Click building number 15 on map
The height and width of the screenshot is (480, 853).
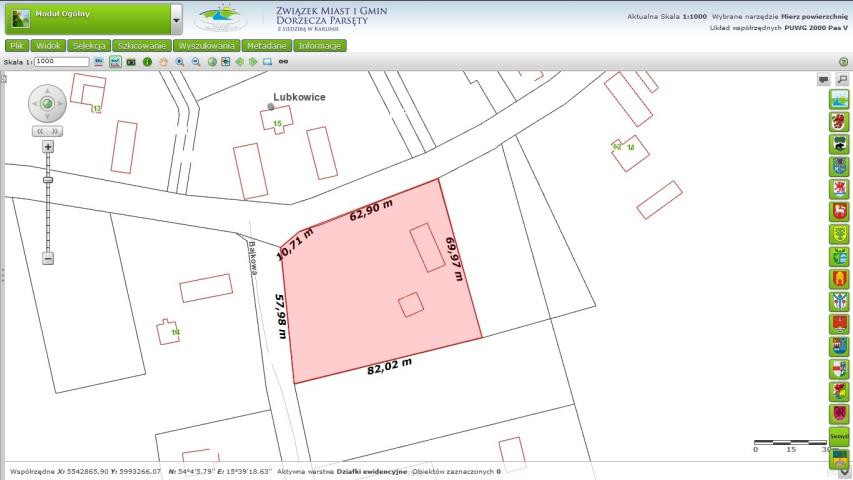tap(277, 124)
